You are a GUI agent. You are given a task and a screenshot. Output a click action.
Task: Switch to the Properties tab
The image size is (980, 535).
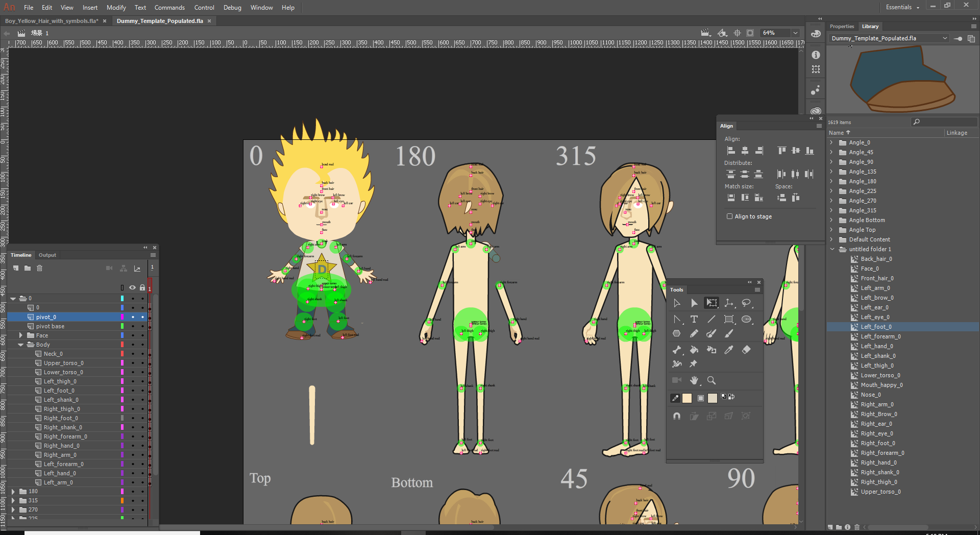click(842, 27)
